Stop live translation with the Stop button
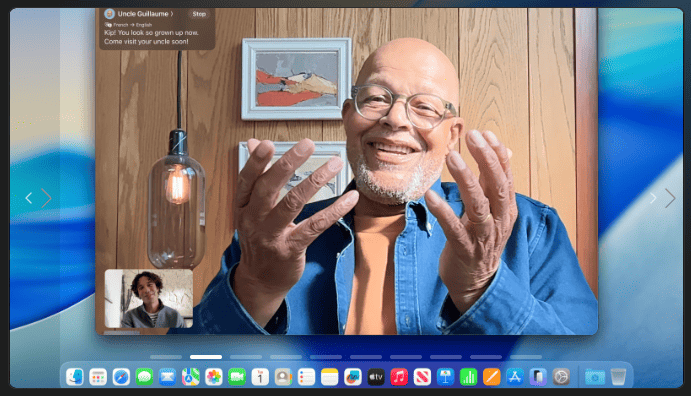Image resolution: width=691 pixels, height=396 pixels. (x=199, y=14)
